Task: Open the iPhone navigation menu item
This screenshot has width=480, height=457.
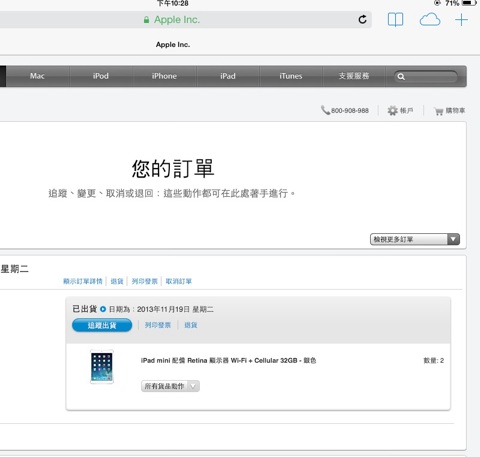Action: pyautogui.click(x=164, y=76)
